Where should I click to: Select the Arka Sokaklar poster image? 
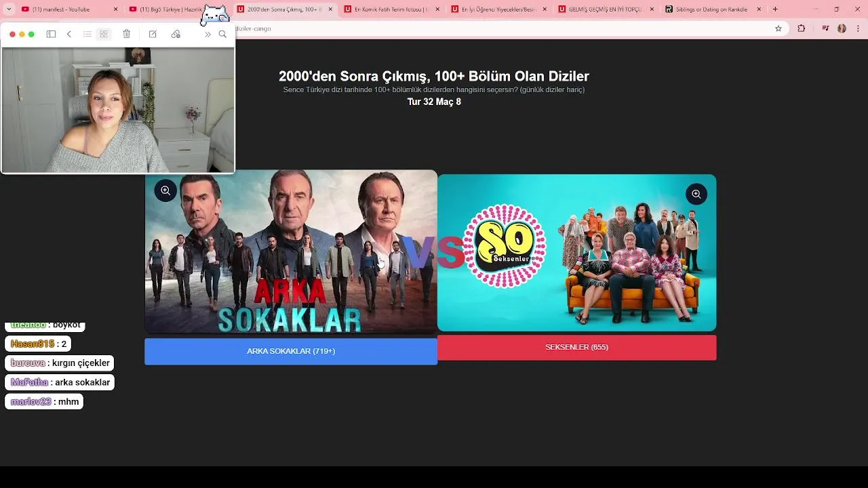tap(291, 252)
